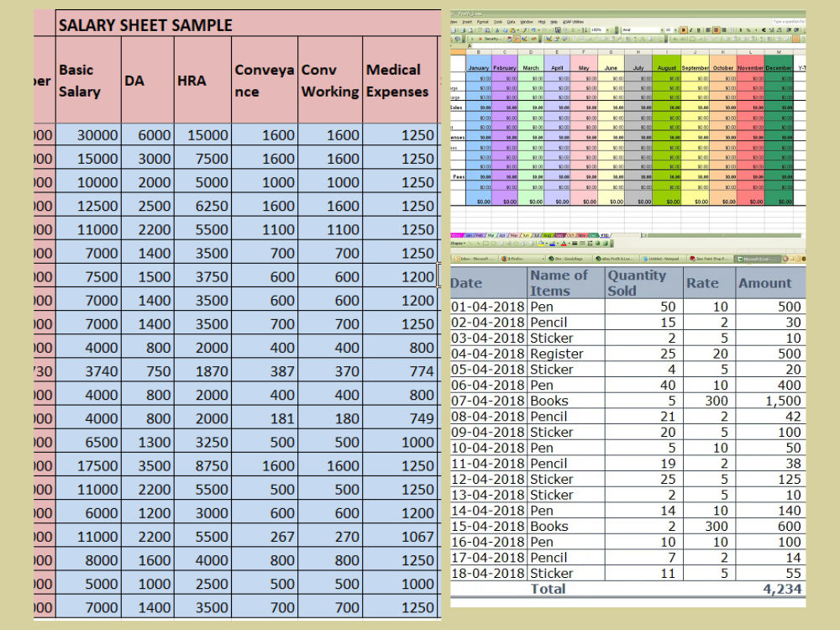The width and height of the screenshot is (840, 630).
Task: Click the Firefox taskbar button
Action: click(522, 259)
